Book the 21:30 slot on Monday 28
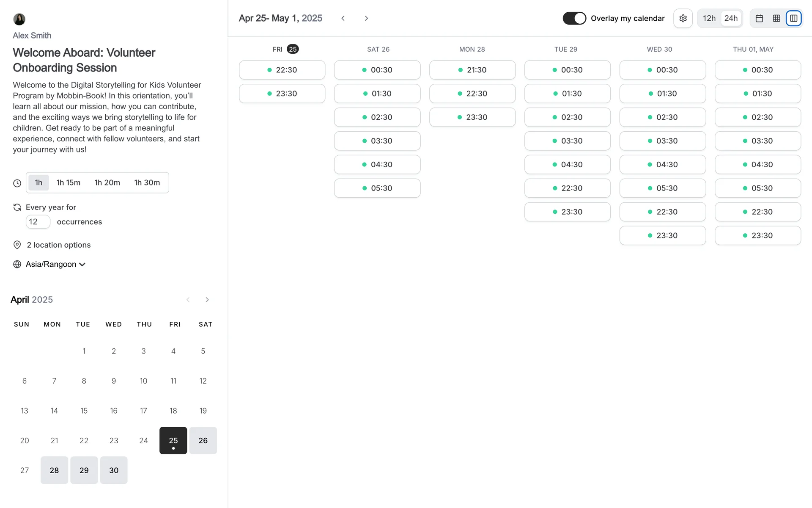The image size is (812, 508). click(472, 70)
